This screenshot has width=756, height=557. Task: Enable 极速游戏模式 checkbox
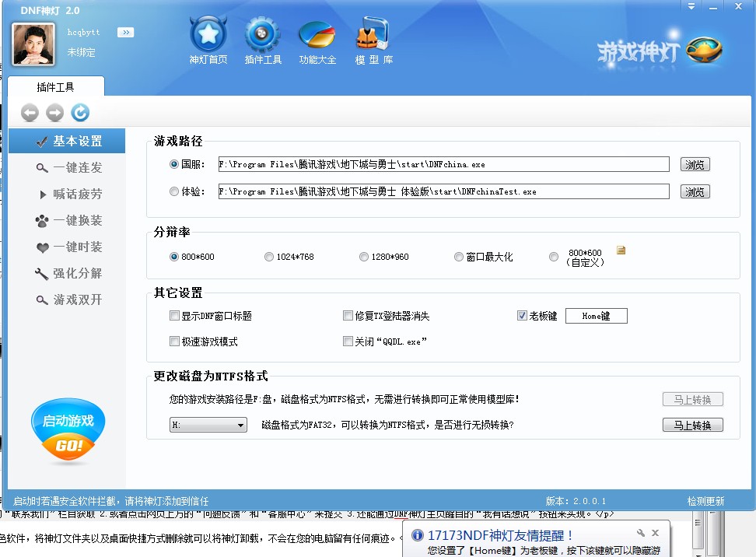tap(174, 341)
